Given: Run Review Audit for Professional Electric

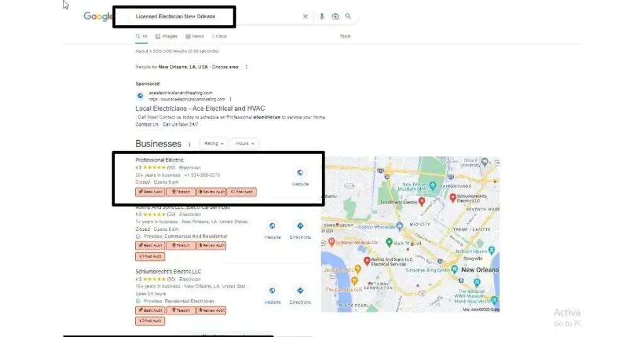Looking at the screenshot, I should (211, 192).
